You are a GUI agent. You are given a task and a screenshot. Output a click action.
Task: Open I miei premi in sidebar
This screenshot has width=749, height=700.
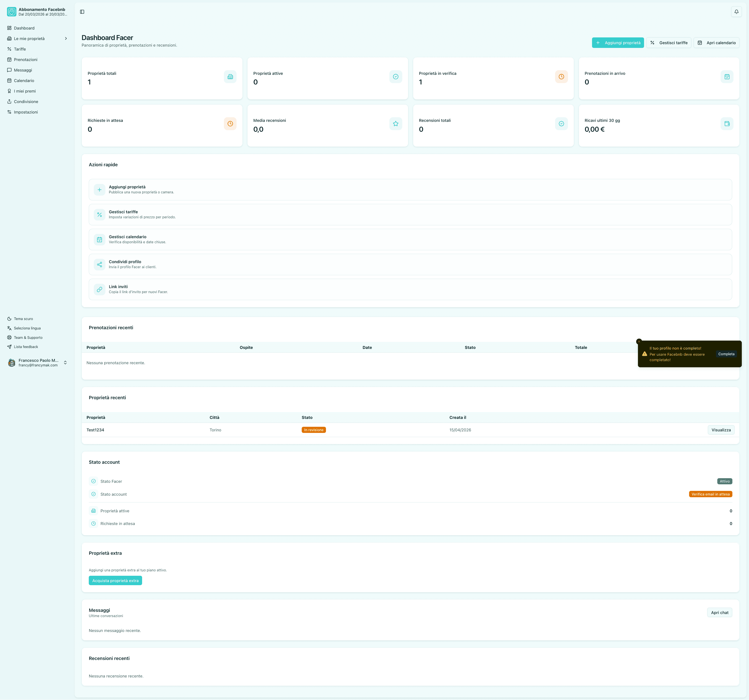click(37, 91)
